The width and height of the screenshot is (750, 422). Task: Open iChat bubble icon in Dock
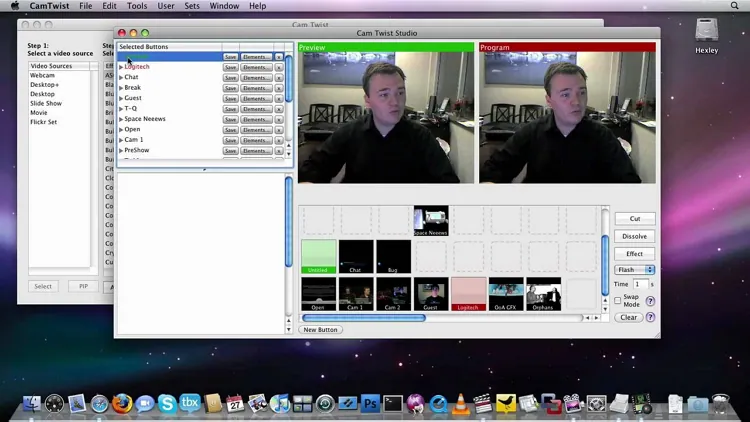144,404
